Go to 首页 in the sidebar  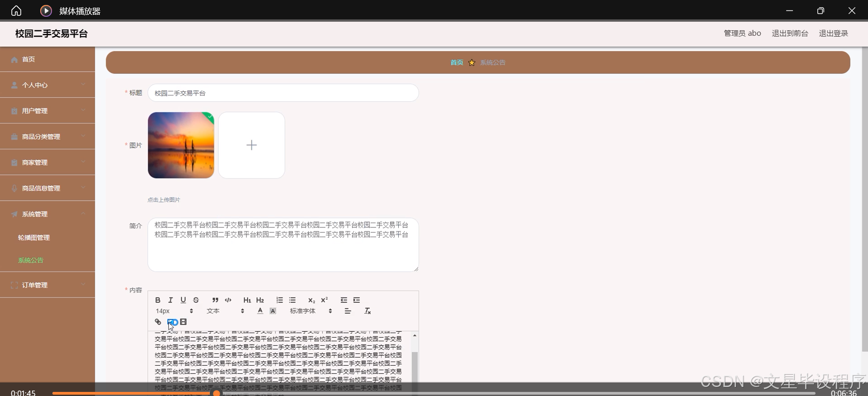coord(47,59)
